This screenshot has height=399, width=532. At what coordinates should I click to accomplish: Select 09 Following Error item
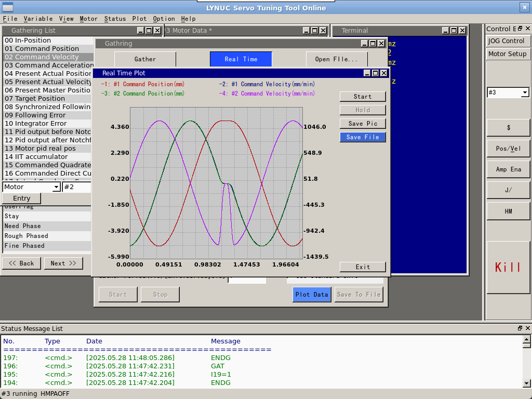pos(47,115)
